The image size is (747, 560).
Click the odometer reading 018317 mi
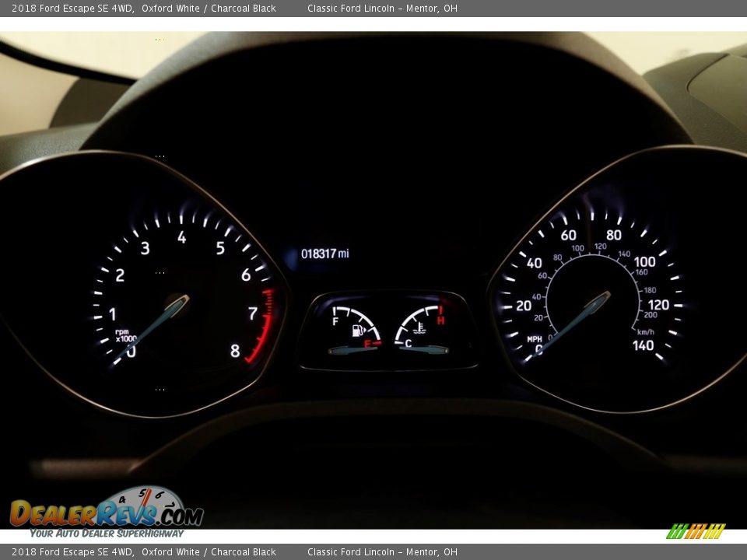click(325, 254)
